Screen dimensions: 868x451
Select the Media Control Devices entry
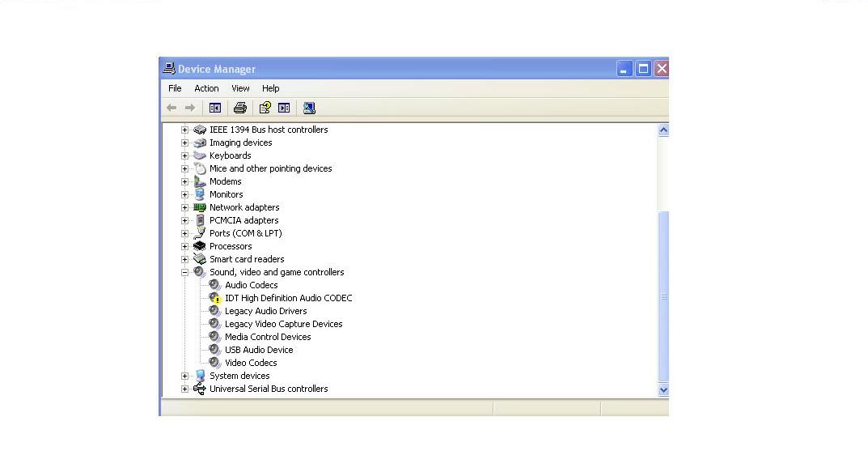point(268,337)
